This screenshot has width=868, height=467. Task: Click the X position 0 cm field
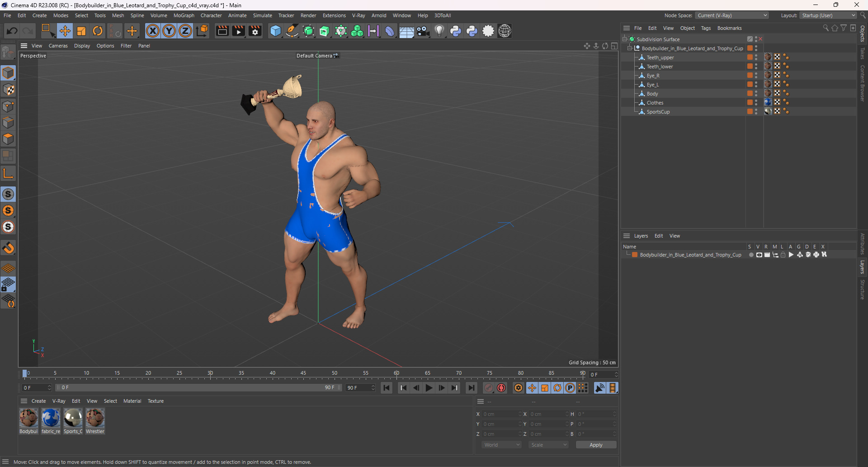501,414
